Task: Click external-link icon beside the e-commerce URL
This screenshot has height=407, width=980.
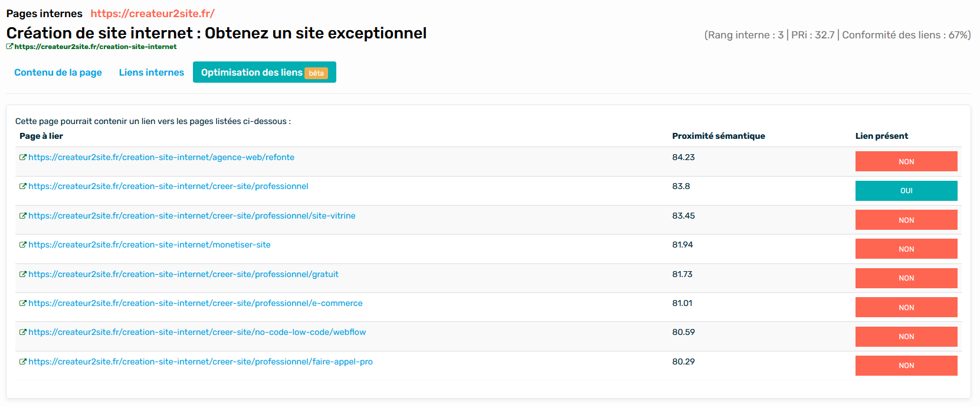Action: coord(23,304)
